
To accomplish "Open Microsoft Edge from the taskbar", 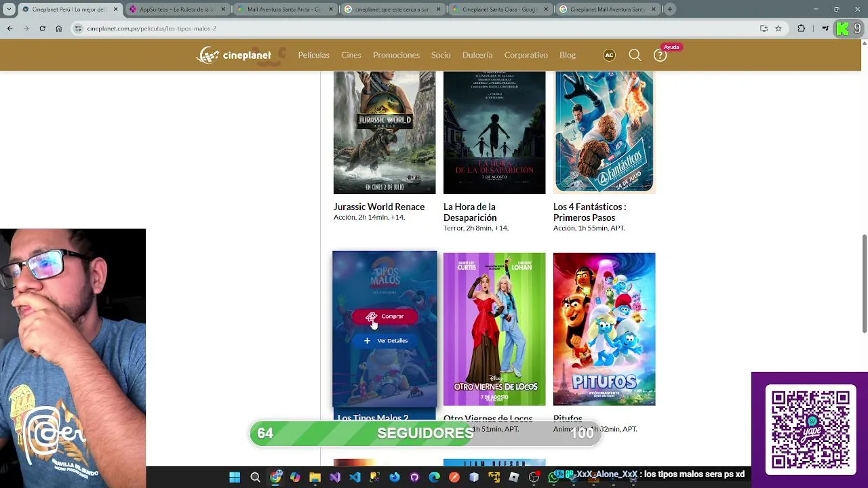I will point(434,478).
